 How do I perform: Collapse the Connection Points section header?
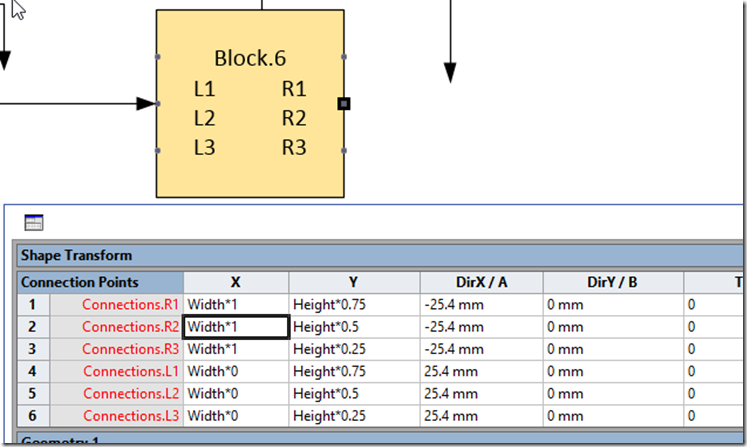80,282
